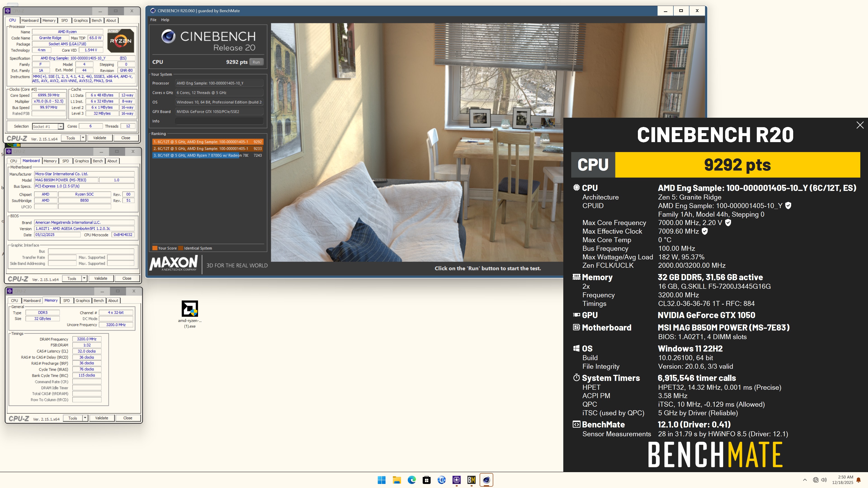Click Cinebench title bar app icon
This screenshot has height=488, width=868.
pos(153,11)
